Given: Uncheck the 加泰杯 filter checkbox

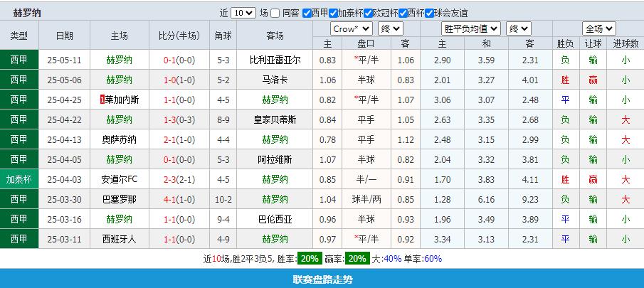Looking at the screenshot, I should [x=333, y=13].
